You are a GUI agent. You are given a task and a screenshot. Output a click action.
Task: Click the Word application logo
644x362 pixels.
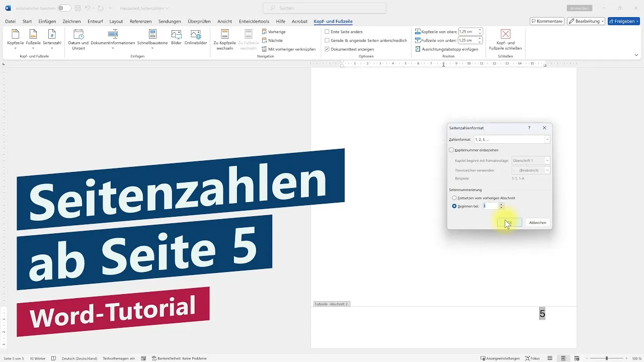8,8
